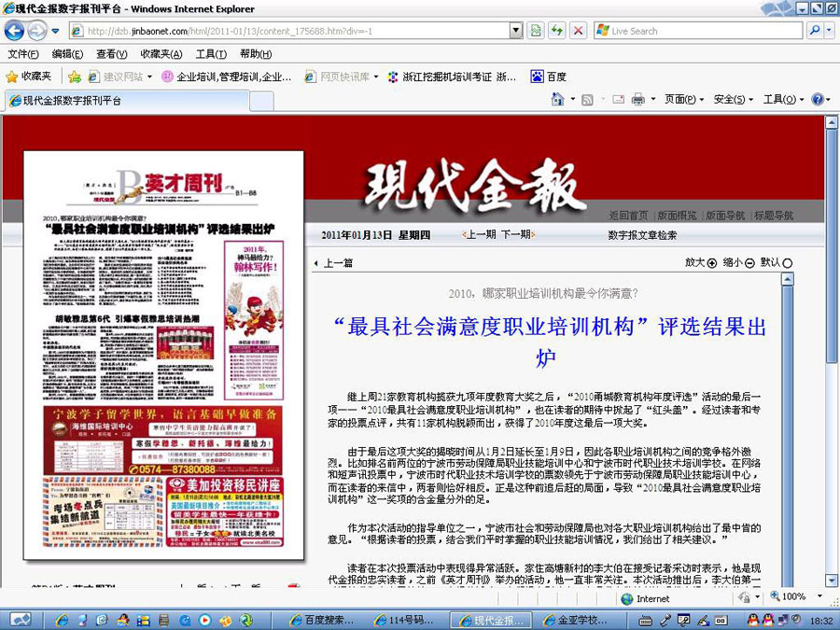
Task: Open the 建议网站 suggested sites dropdown
Action: [x=120, y=77]
